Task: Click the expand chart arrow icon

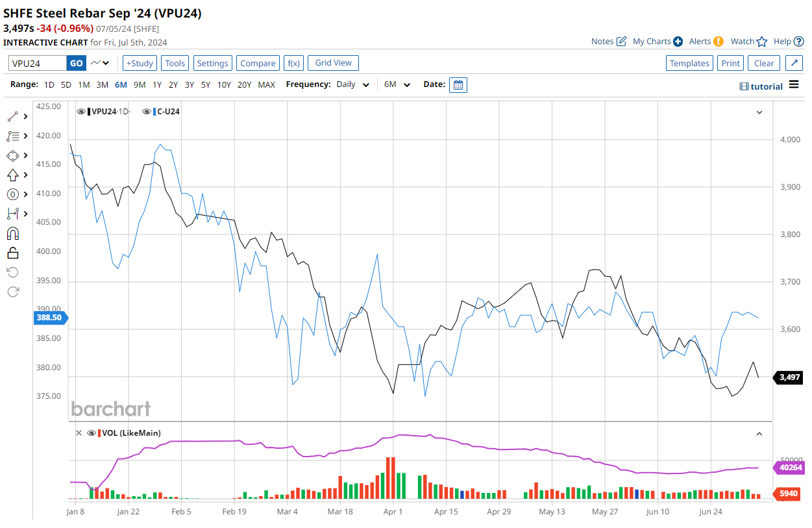Action: pyautogui.click(x=794, y=63)
